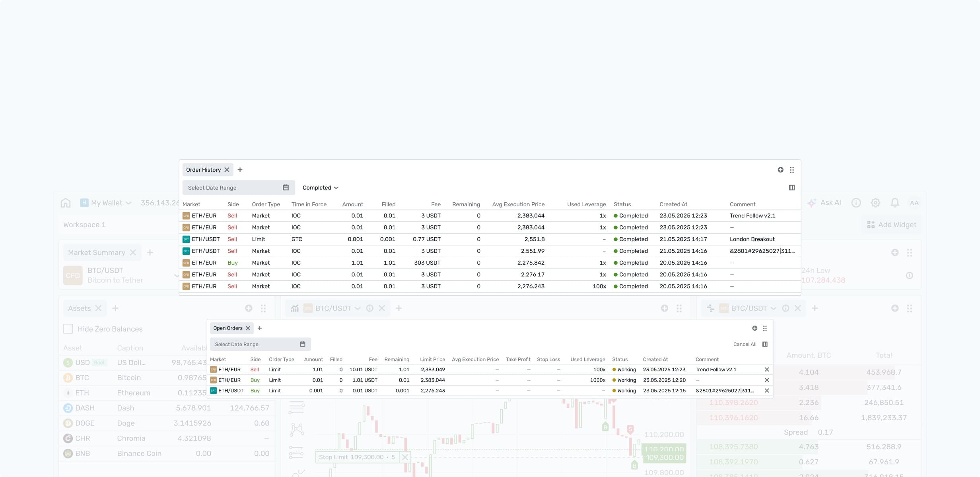Sort Order History by Created At column
Screen dimensions: 980x477
point(673,204)
